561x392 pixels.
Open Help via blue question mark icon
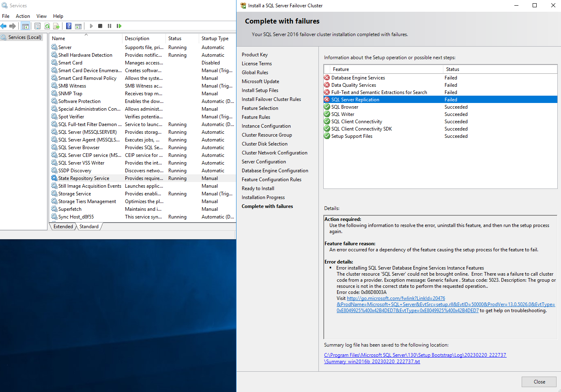click(69, 26)
